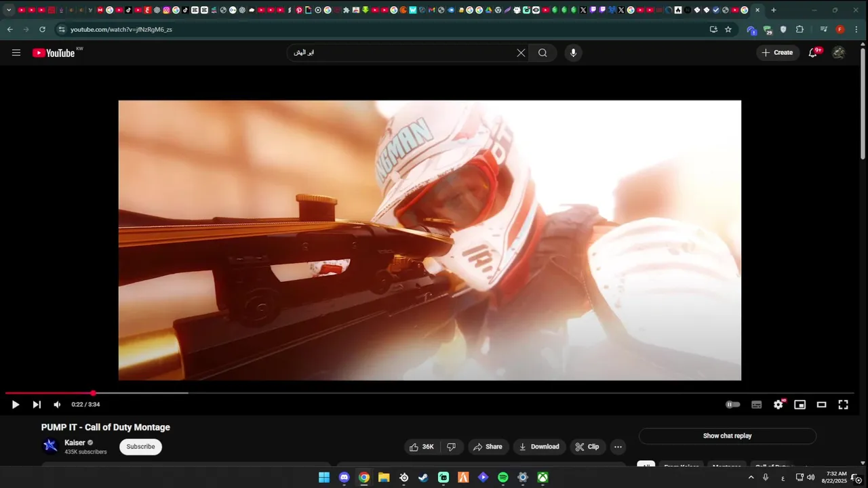Open the tab search dropdown arrow
This screenshot has height=488, width=868.
point(9,10)
